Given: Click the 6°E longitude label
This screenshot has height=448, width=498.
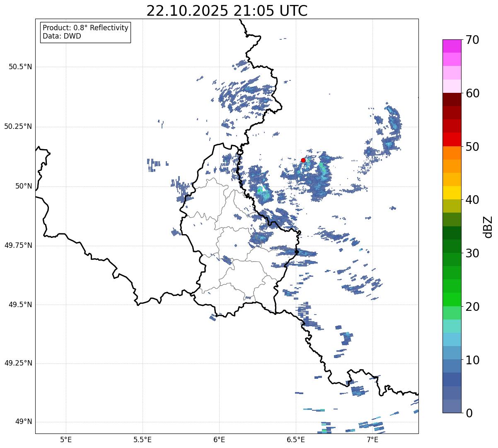Looking at the screenshot, I should click(x=219, y=439).
